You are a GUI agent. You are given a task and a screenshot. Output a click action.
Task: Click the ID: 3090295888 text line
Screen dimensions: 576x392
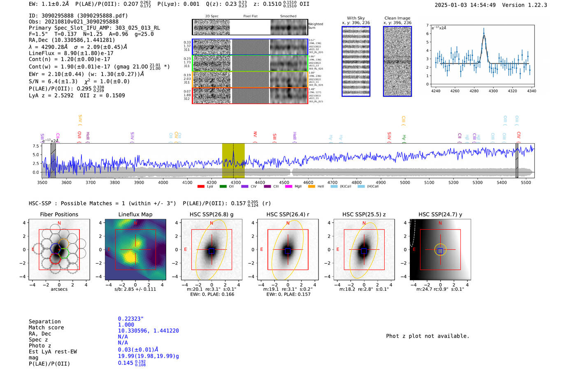(78, 16)
